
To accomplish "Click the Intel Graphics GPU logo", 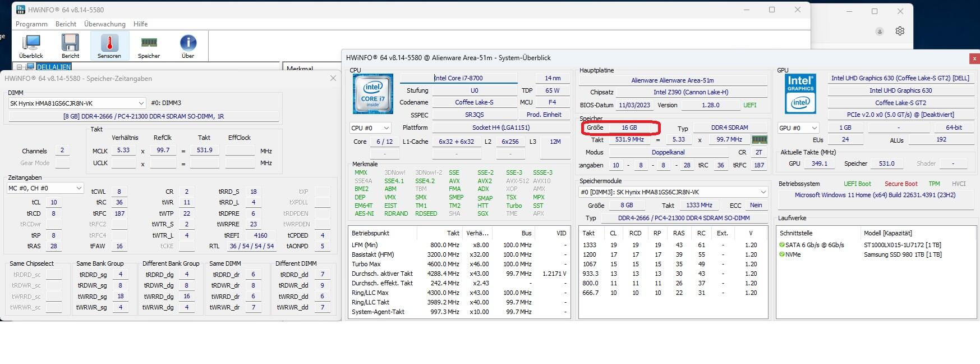I will click(x=800, y=94).
